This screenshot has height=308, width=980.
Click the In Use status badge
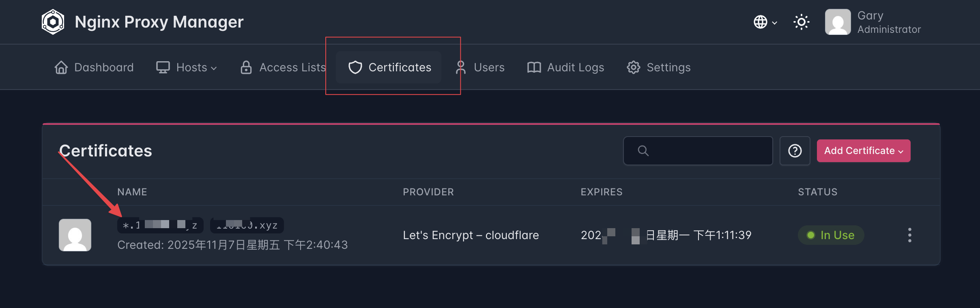pos(831,235)
